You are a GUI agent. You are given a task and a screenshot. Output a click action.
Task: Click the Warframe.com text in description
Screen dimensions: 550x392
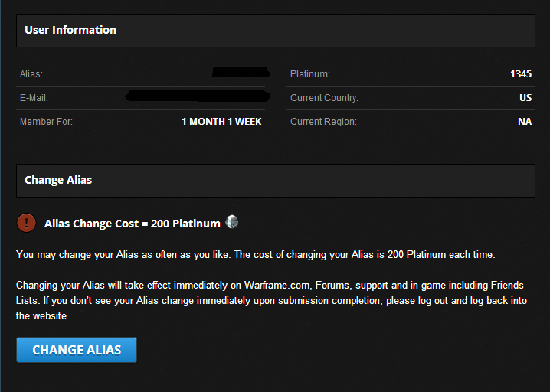pos(277,285)
